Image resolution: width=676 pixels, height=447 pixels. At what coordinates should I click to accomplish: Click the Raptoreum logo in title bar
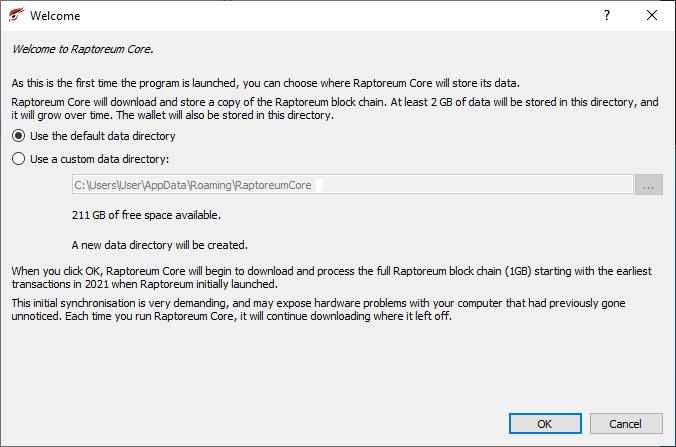coord(16,16)
